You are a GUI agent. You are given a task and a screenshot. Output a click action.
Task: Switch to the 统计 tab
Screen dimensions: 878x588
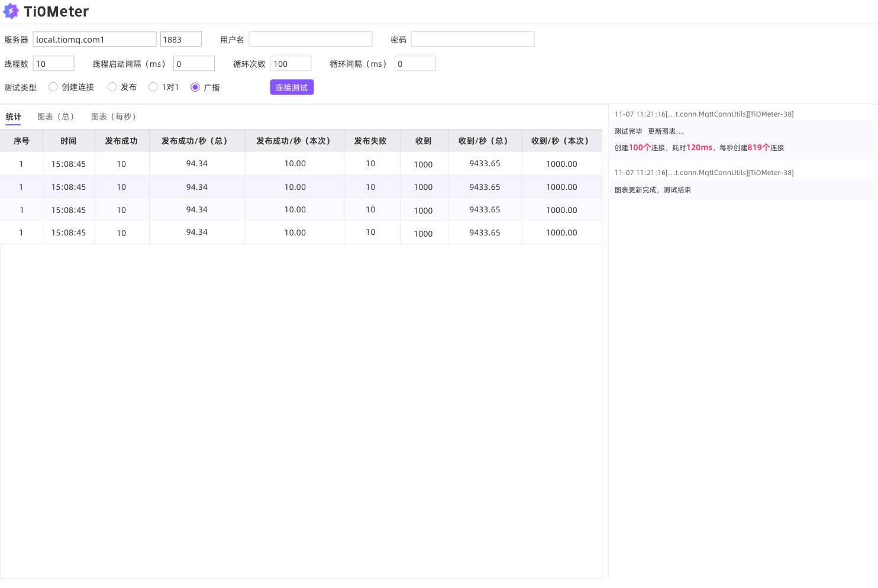coord(14,117)
